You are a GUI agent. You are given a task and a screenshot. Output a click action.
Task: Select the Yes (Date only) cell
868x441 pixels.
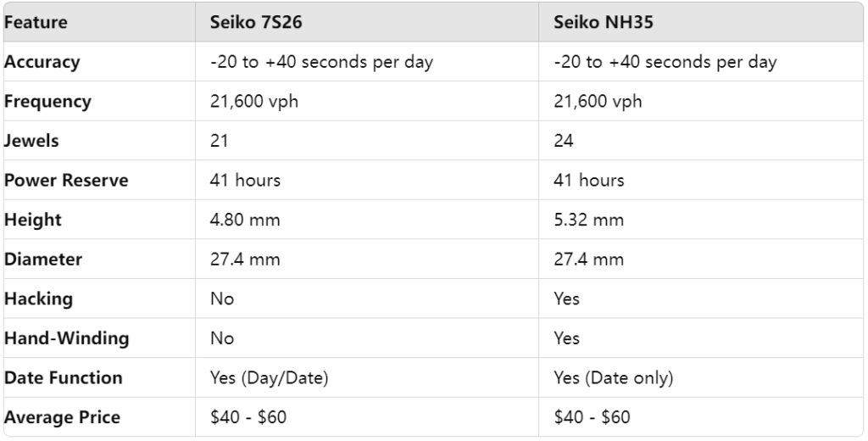(x=613, y=377)
